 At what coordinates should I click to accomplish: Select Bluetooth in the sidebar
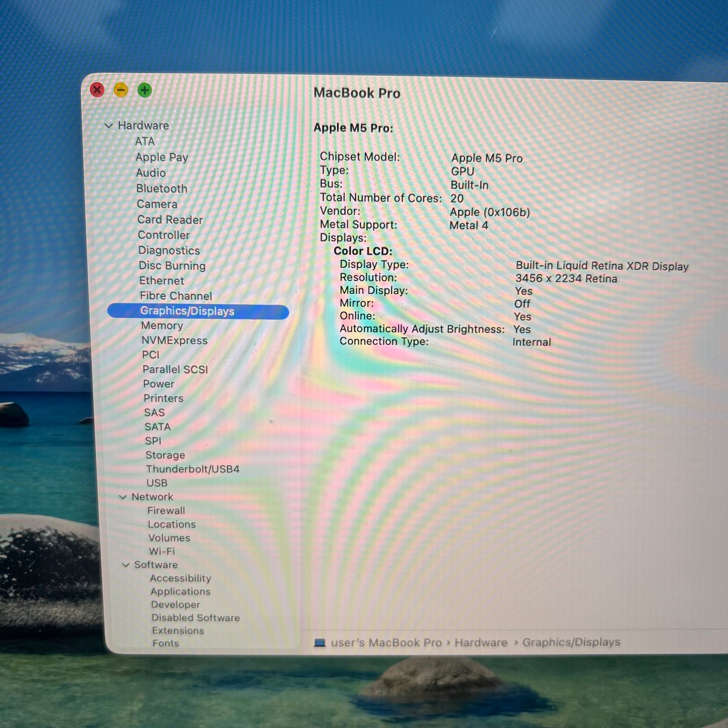[162, 188]
